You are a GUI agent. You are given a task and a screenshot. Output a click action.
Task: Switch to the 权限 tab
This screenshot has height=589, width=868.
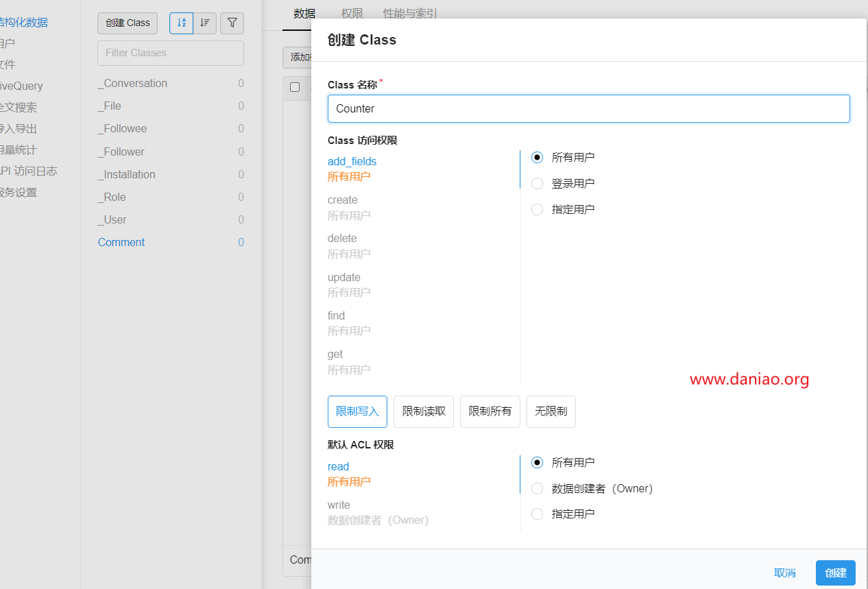[x=352, y=13]
